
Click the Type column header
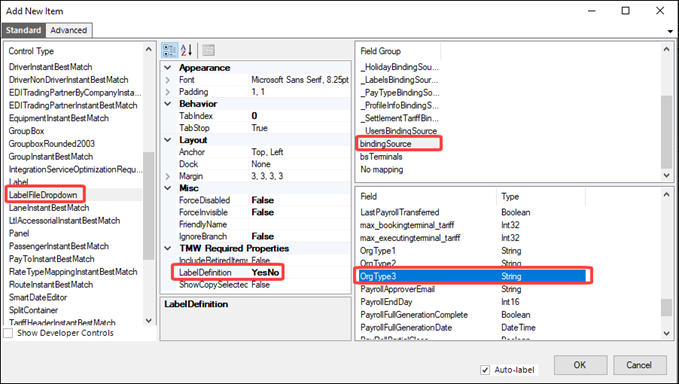click(x=540, y=197)
